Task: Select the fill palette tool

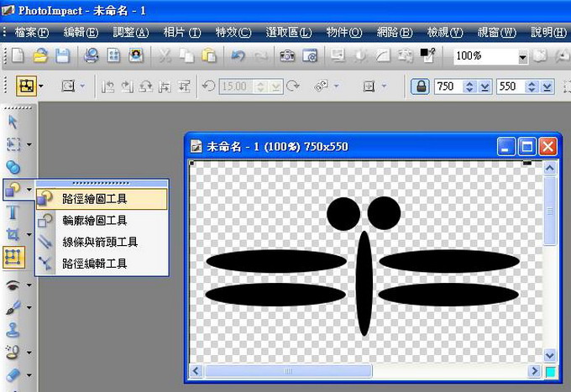Action: click(13, 353)
